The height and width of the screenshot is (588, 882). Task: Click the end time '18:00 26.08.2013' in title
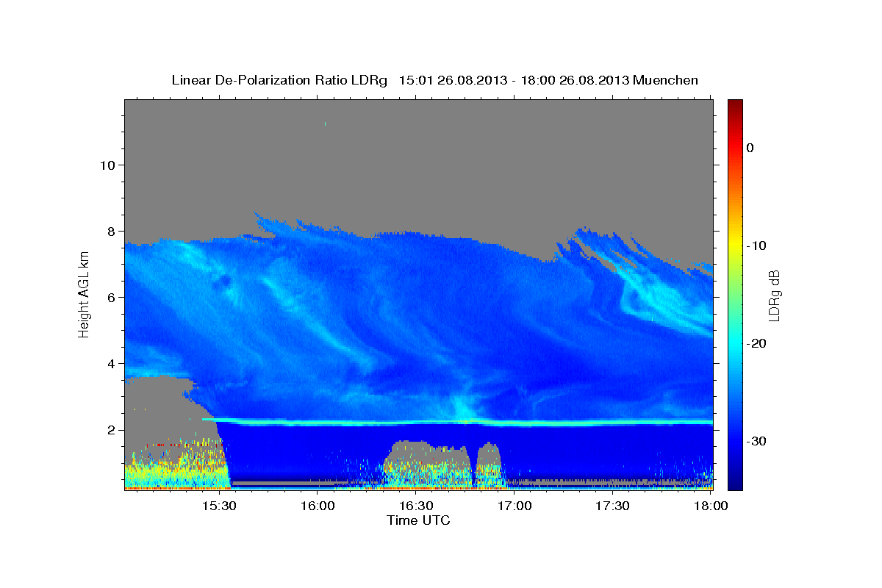coord(575,80)
